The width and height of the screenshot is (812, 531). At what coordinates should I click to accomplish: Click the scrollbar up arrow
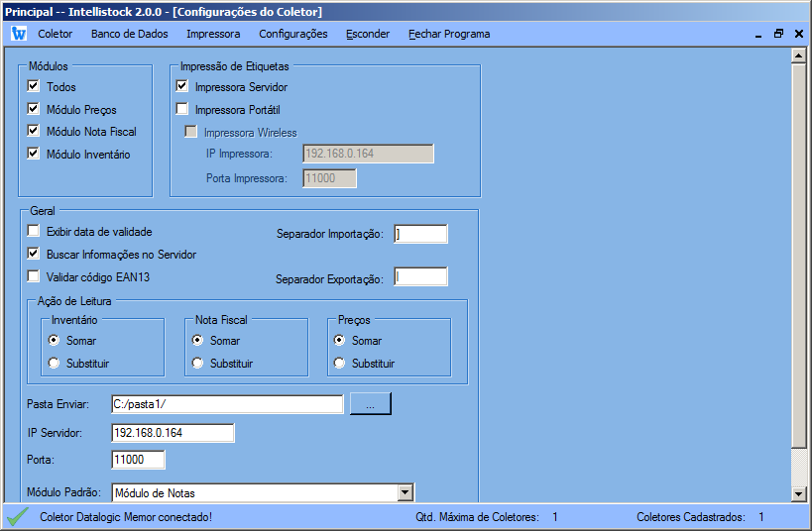[x=798, y=54]
